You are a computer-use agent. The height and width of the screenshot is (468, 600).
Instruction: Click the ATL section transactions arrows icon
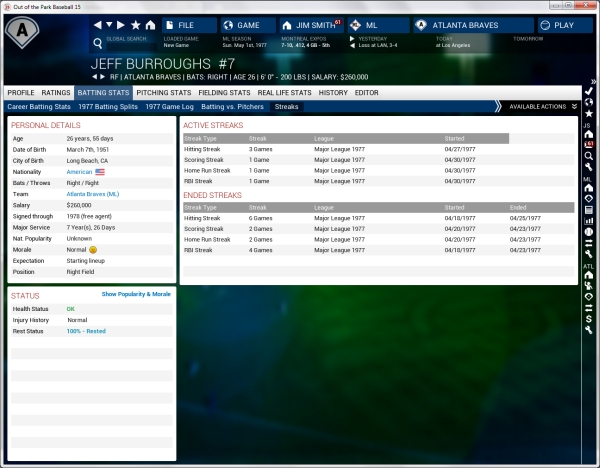[589, 308]
